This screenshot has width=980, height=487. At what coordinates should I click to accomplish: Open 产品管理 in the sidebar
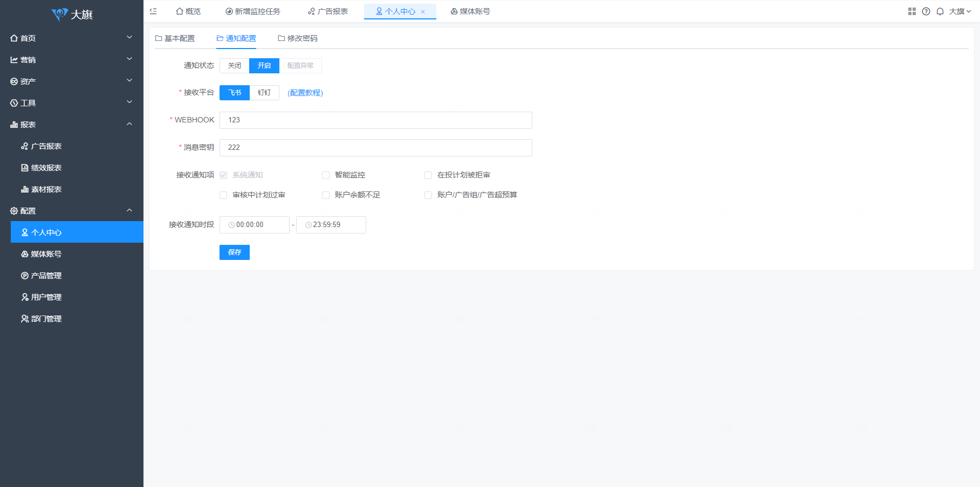pos(46,276)
